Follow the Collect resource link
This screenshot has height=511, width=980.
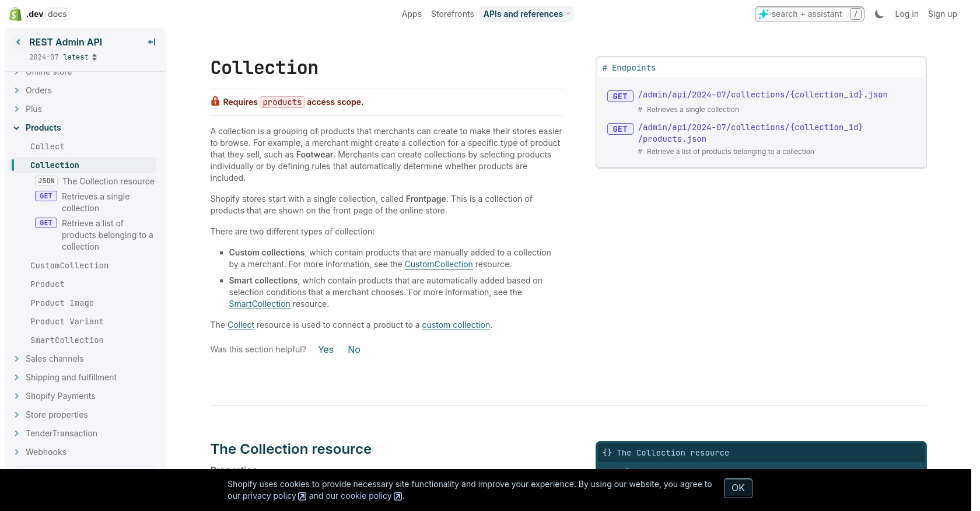[241, 325]
